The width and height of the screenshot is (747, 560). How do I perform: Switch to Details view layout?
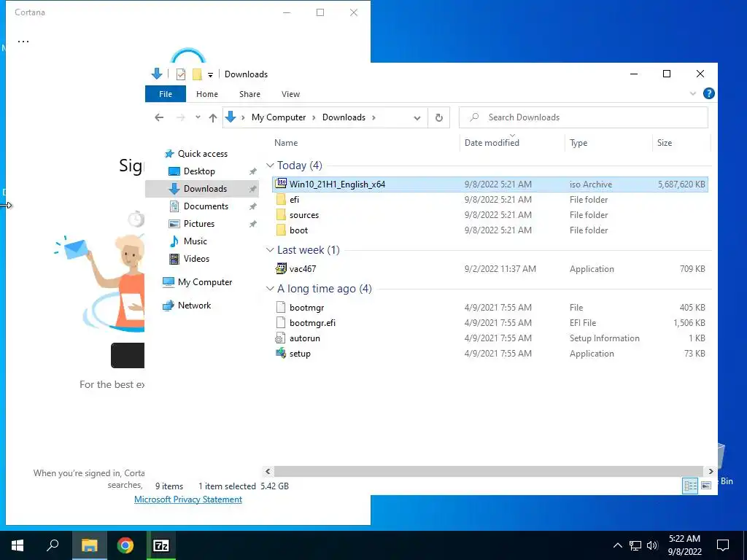(x=690, y=485)
